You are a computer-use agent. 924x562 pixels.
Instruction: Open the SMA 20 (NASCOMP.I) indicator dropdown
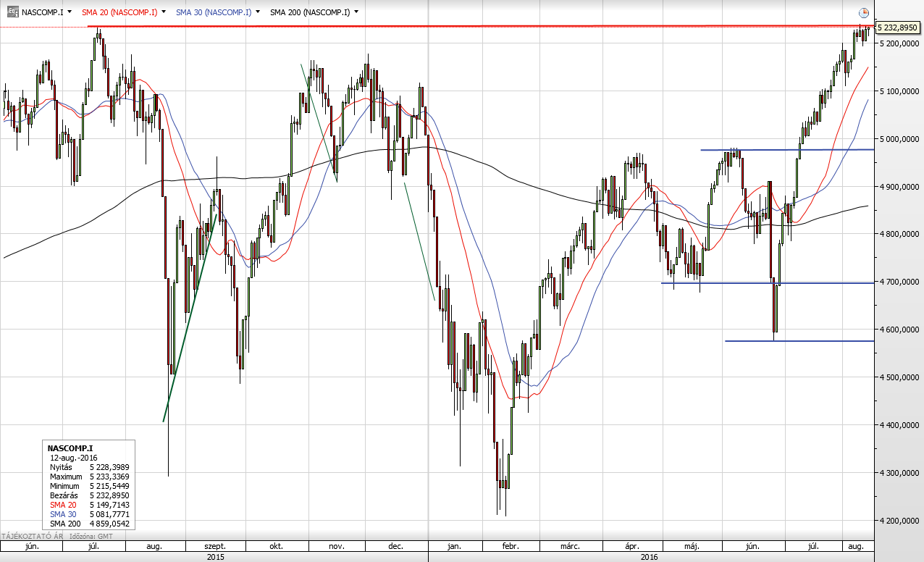[x=164, y=12]
